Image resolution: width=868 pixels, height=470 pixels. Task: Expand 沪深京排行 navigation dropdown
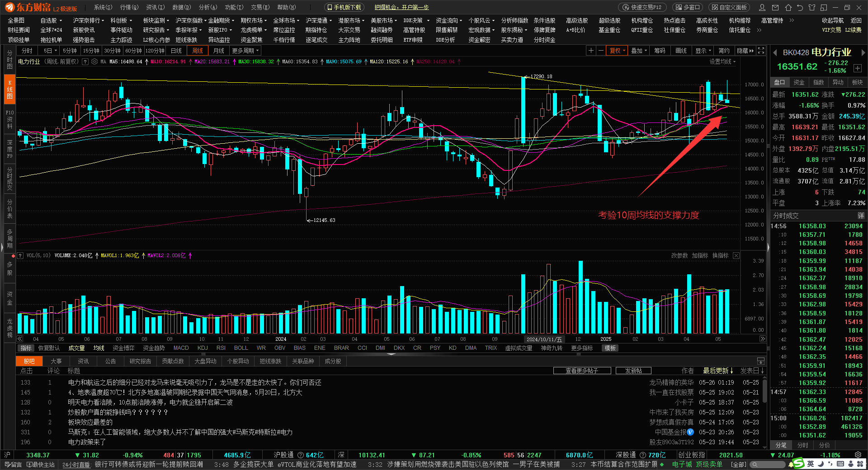tap(88, 20)
